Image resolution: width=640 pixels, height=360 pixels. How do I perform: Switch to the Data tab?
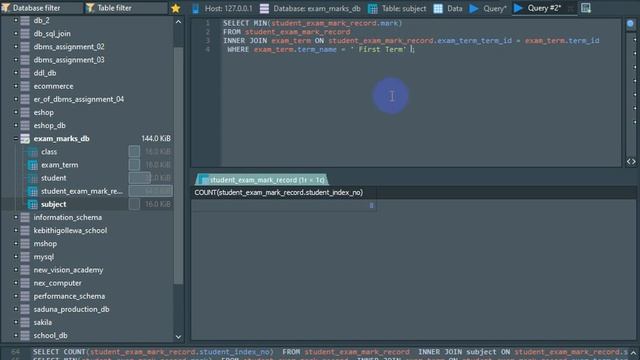point(448,8)
